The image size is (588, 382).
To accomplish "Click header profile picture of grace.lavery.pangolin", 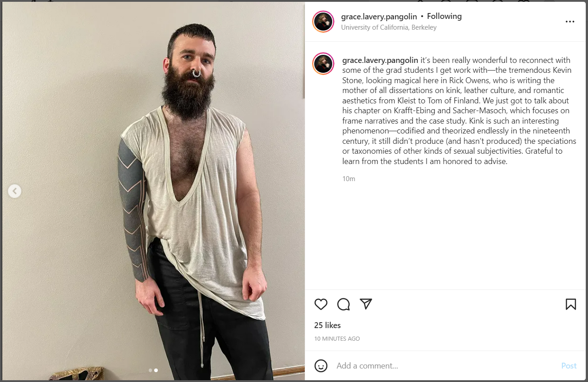I will pyautogui.click(x=323, y=22).
